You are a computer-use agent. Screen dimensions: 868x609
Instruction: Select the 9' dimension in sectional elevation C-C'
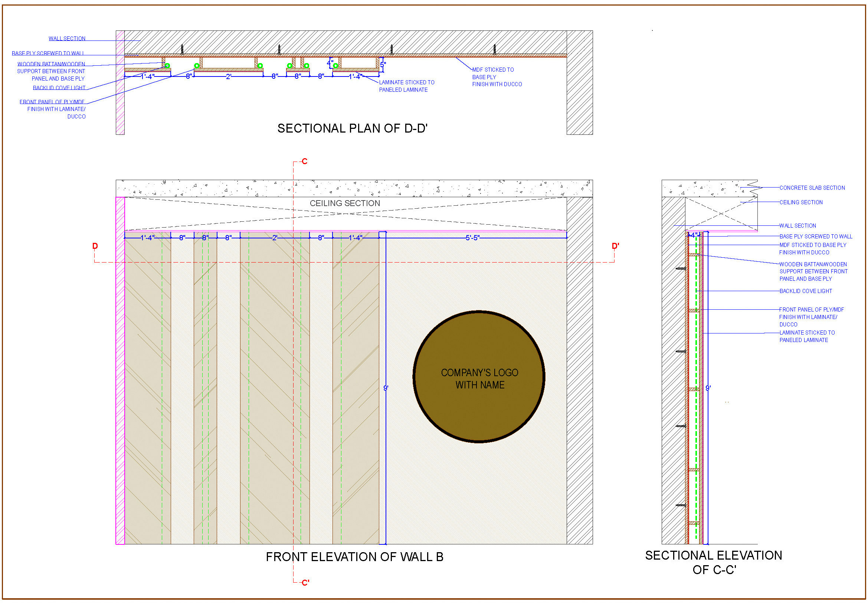(x=708, y=388)
